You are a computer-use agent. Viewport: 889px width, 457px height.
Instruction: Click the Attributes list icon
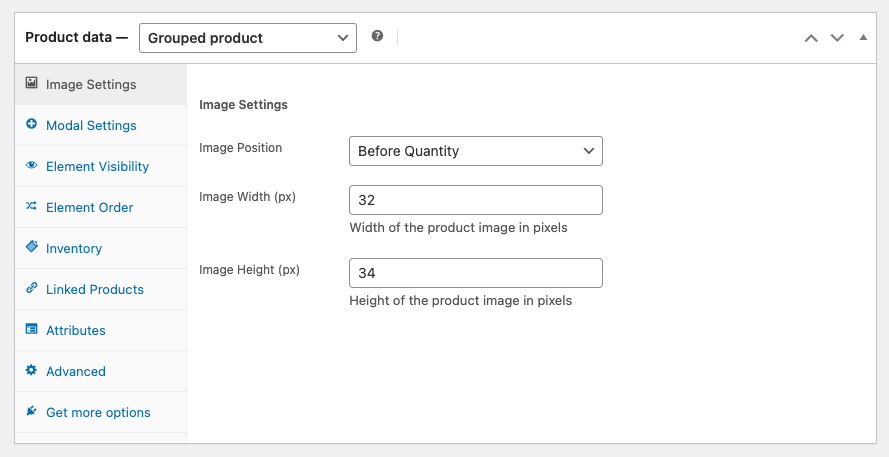coord(32,330)
